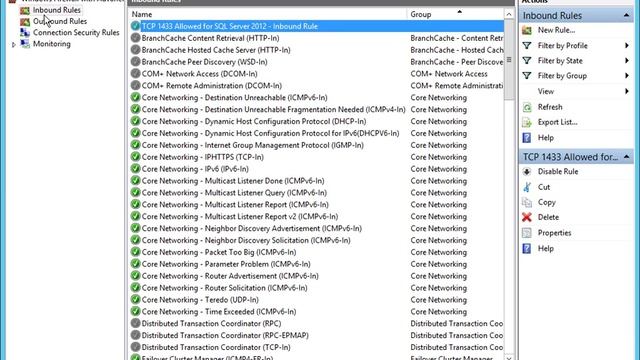Click the Outbound Rules tree icon
This screenshot has width=640, height=360.
(25, 22)
